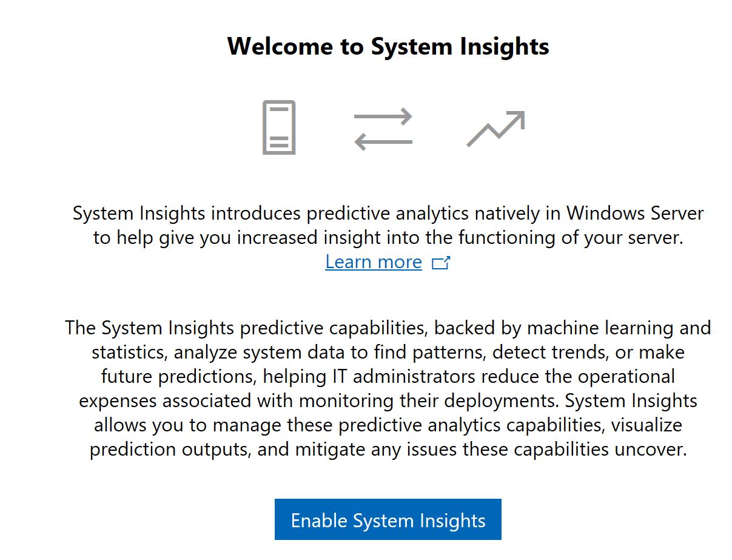Open the Learn more link
Image resolution: width=732 pixels, height=560 pixels.
(x=374, y=262)
